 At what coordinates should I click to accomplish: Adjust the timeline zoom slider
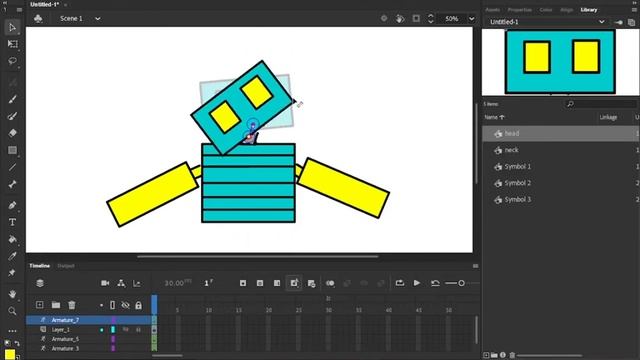pos(461,283)
